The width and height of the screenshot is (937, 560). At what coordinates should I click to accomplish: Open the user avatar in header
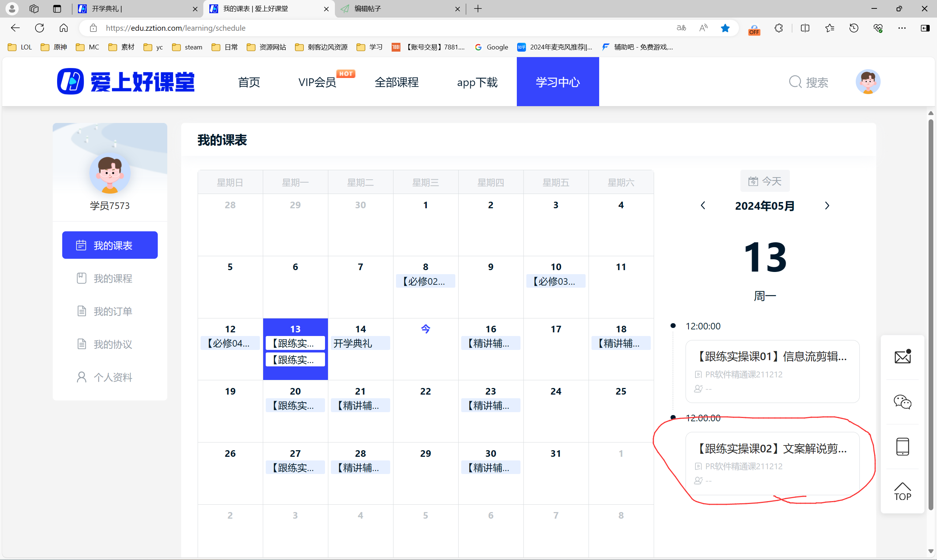tap(867, 82)
